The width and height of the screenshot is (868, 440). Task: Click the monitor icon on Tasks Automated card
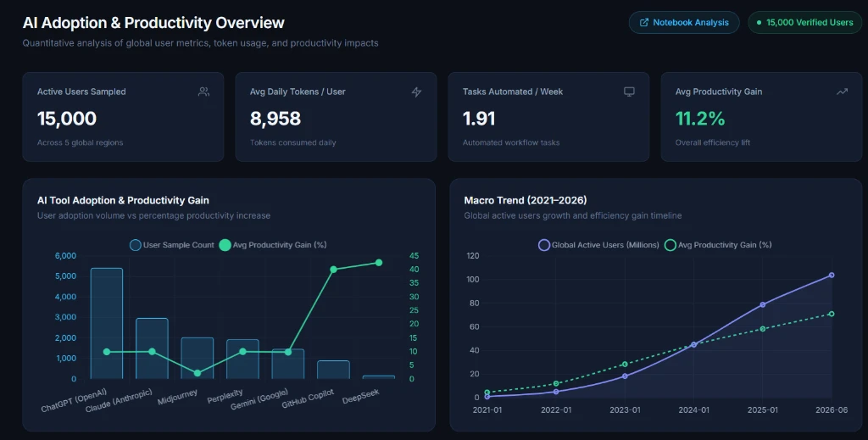coord(629,92)
